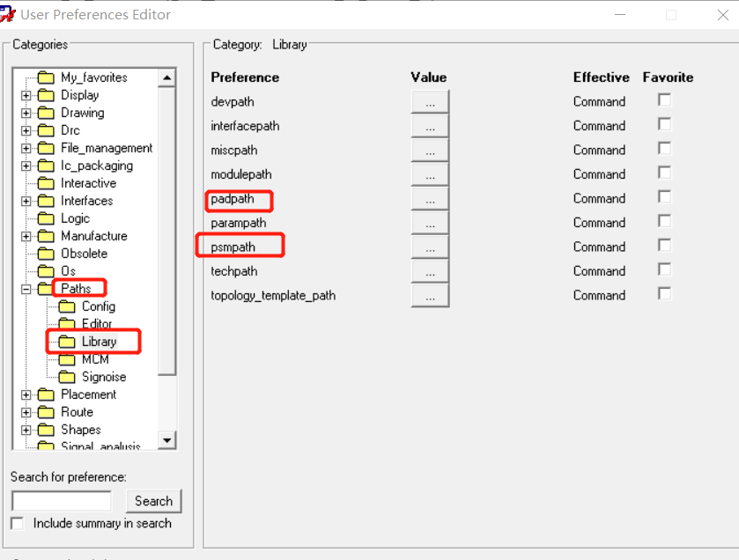The image size is (739, 560).
Task: Select the Paths folder icon
Action: (46, 289)
